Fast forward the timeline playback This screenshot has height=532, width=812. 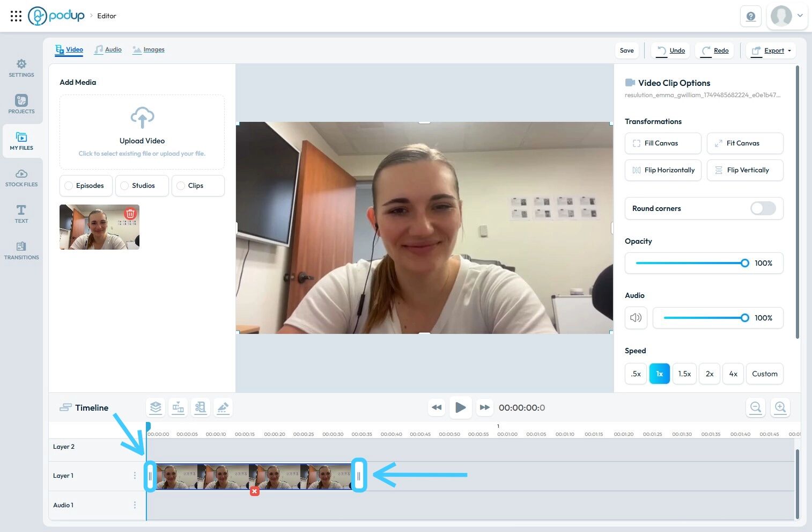[484, 407]
